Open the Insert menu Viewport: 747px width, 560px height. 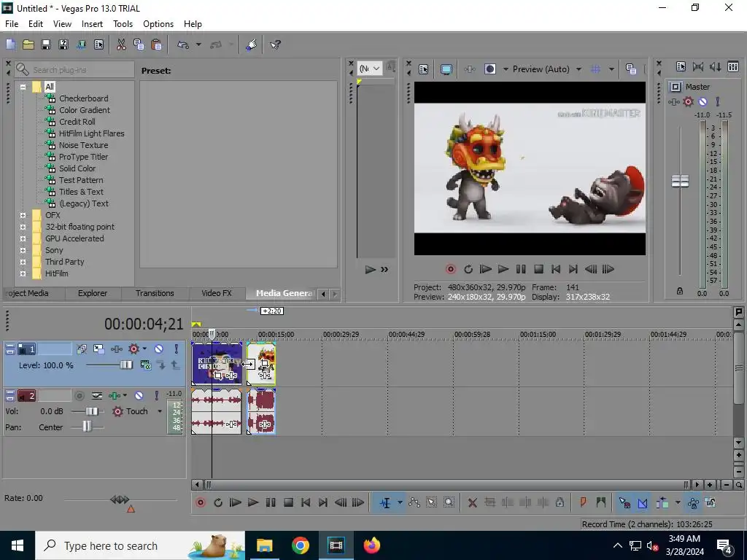pyautogui.click(x=92, y=24)
